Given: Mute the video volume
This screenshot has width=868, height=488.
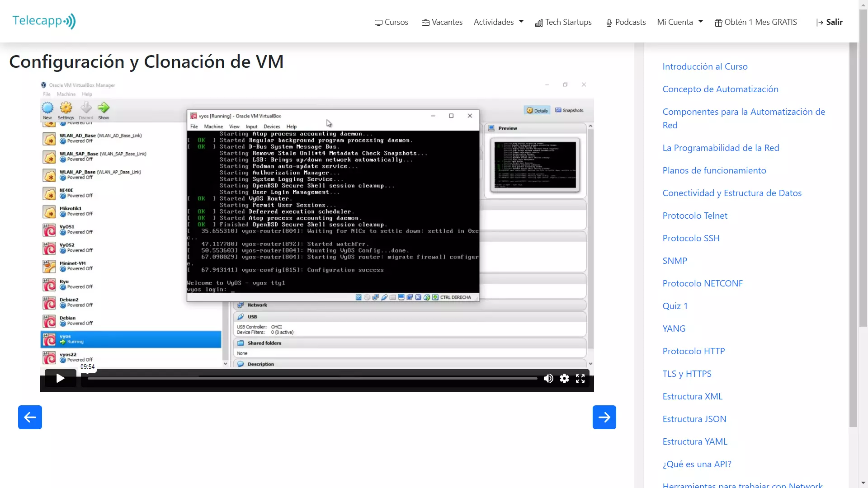Looking at the screenshot, I should coord(548,379).
